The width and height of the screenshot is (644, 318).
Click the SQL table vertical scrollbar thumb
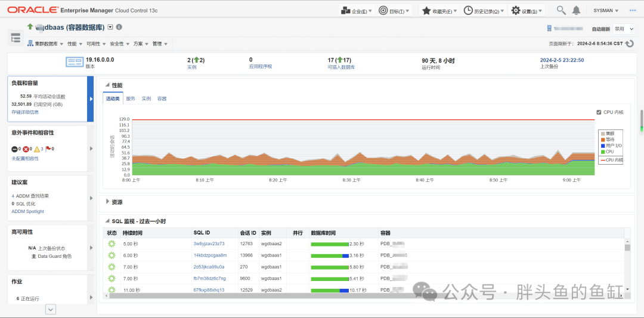[627, 248]
